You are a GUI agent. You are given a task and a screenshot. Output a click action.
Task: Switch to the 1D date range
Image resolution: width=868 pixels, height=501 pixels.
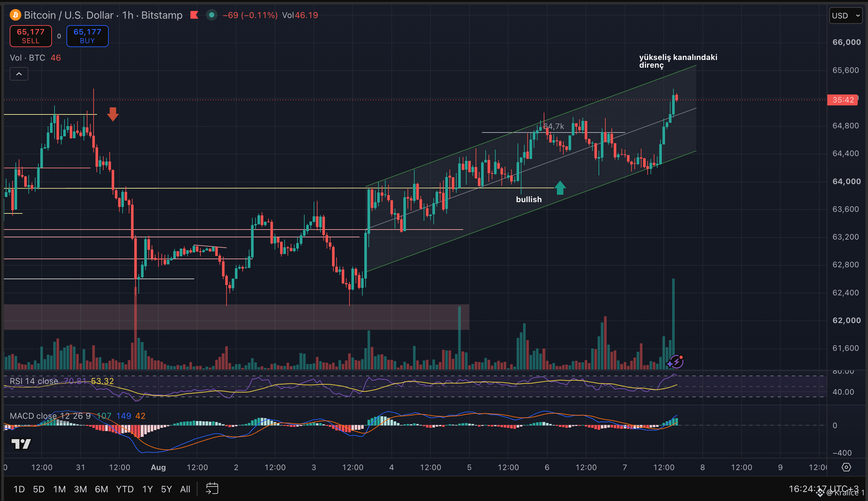click(x=19, y=489)
